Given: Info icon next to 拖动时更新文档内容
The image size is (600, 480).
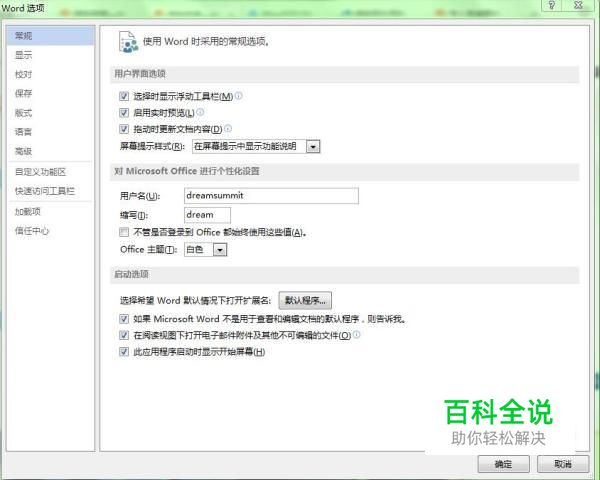Looking at the screenshot, I should click(228, 129).
